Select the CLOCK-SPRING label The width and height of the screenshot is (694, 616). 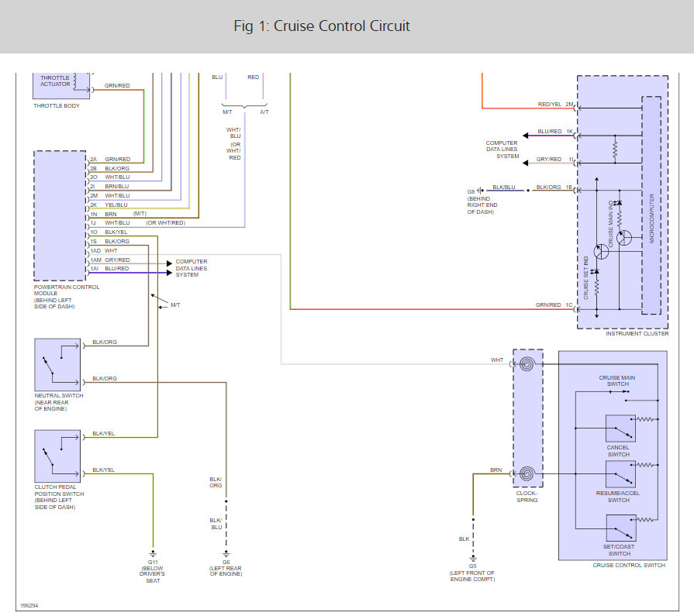[x=527, y=497]
